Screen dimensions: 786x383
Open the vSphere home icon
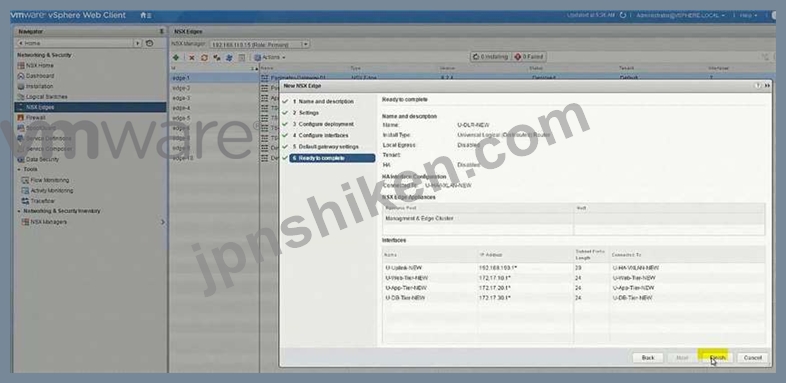point(143,16)
